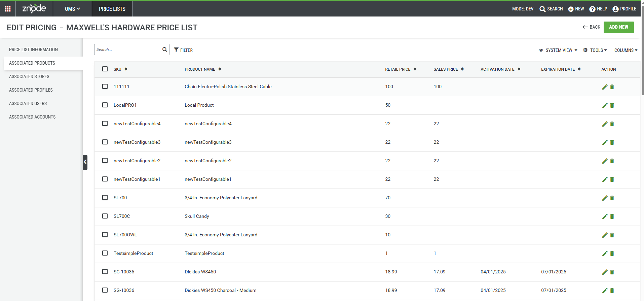Select all rows with header checkbox
Image resolution: width=644 pixels, height=301 pixels.
click(x=105, y=69)
